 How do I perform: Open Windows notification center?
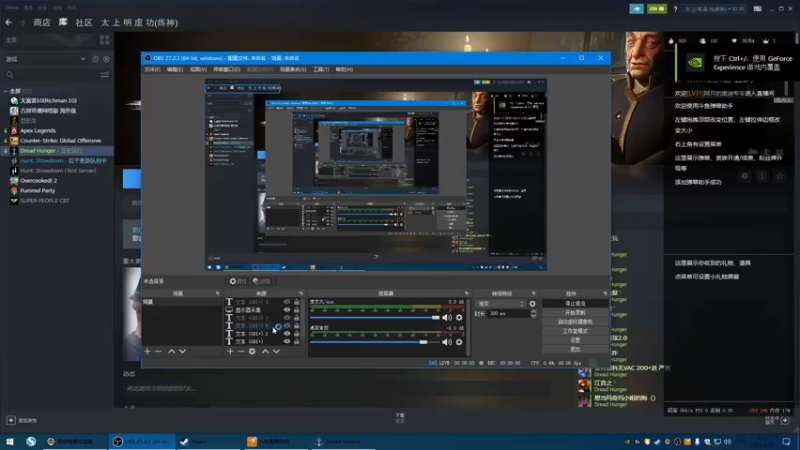point(786,441)
